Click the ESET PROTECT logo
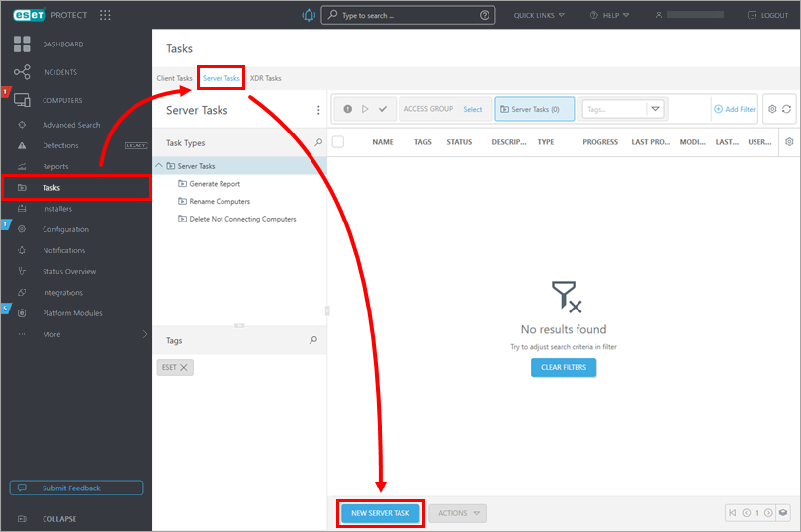This screenshot has width=801, height=532. pyautogui.click(x=49, y=15)
